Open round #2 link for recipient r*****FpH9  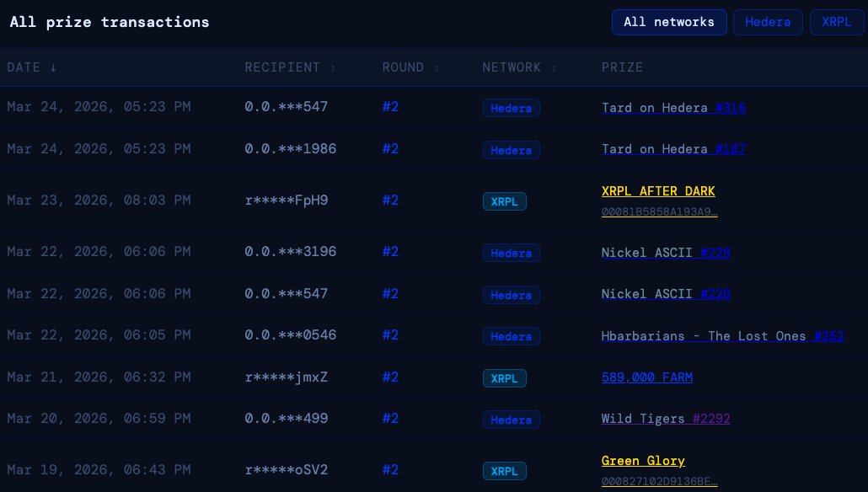pos(390,201)
